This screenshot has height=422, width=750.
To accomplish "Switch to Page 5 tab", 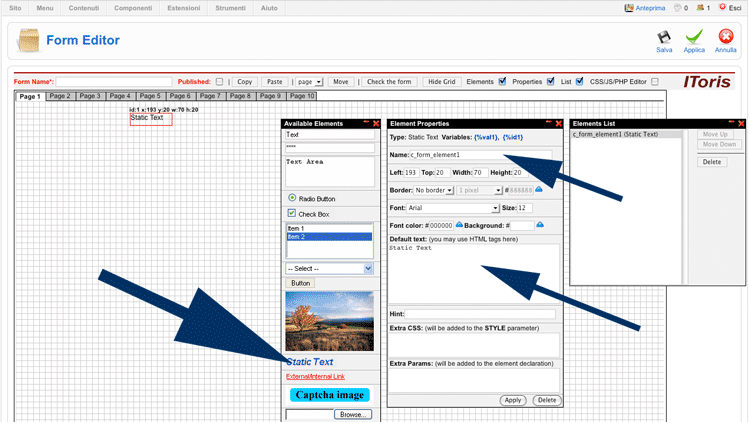I will [150, 96].
